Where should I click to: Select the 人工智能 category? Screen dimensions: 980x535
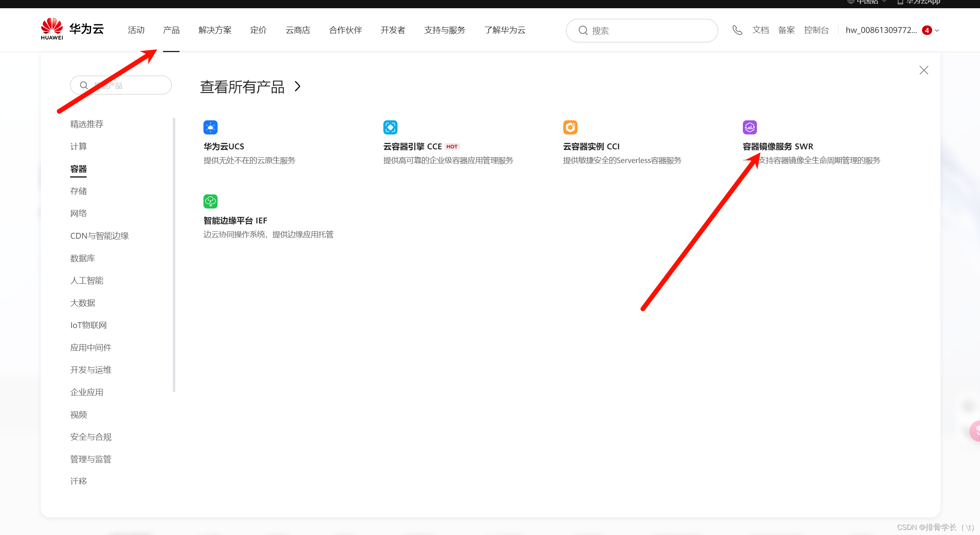point(87,281)
